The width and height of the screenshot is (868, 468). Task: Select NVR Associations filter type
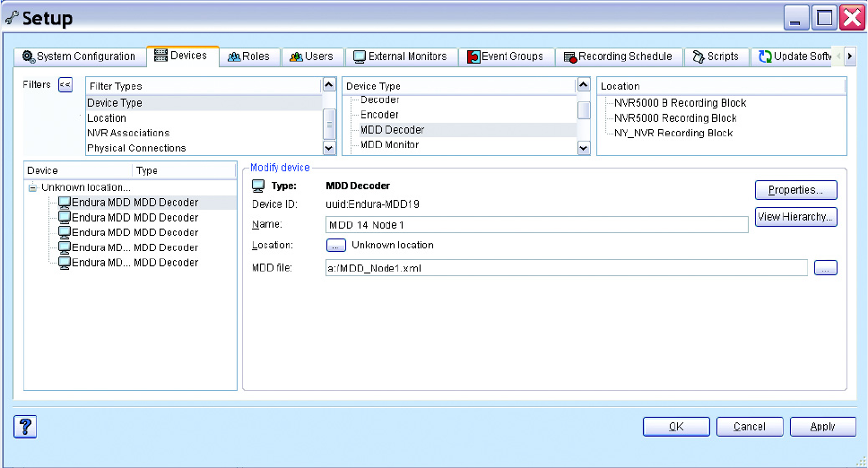tap(128, 133)
